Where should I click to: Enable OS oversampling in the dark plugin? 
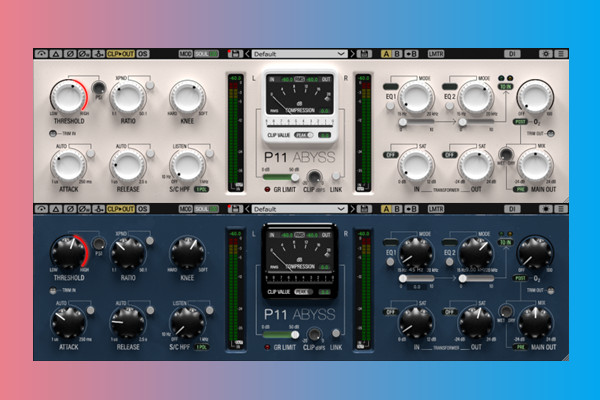pos(143,209)
